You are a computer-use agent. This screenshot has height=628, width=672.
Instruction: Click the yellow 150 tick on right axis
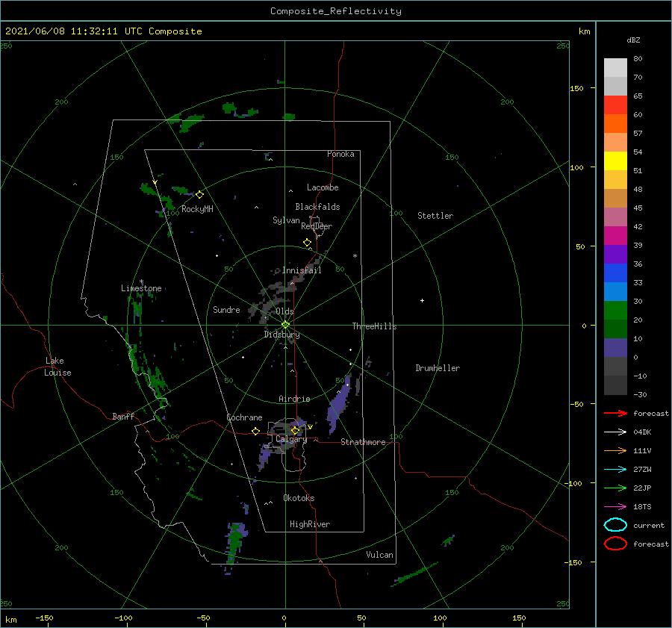(577, 88)
